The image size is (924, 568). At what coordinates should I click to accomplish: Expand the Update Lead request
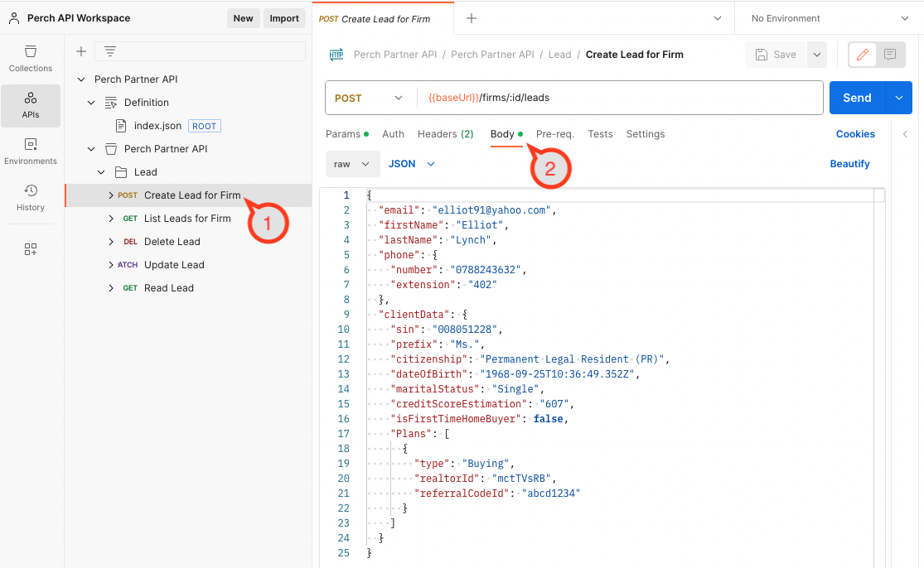coord(111,265)
